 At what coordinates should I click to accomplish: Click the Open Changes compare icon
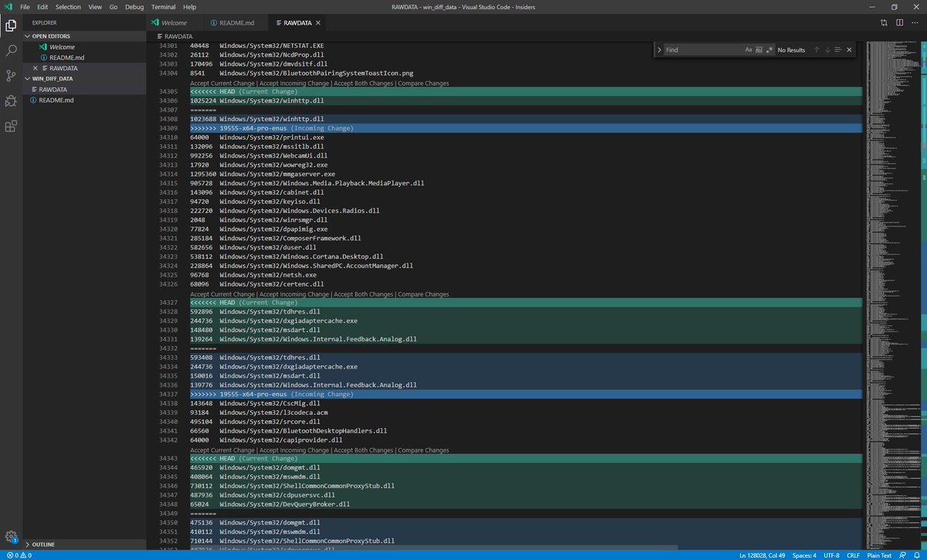point(884,22)
